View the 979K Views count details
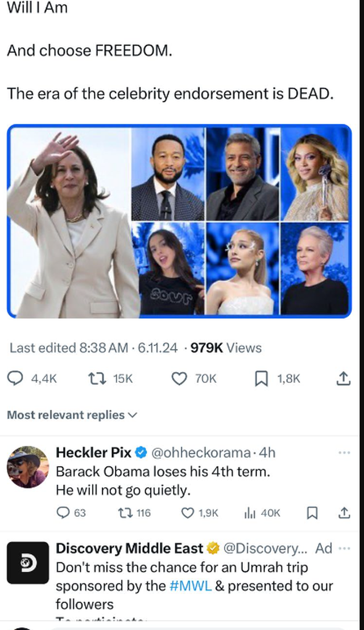Screen dimensions: 364x630 pyautogui.click(x=226, y=348)
